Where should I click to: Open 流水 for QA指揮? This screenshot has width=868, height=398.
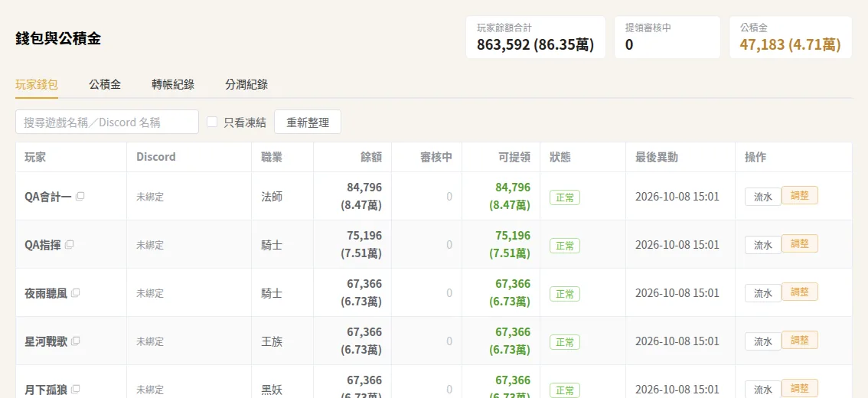pos(763,245)
